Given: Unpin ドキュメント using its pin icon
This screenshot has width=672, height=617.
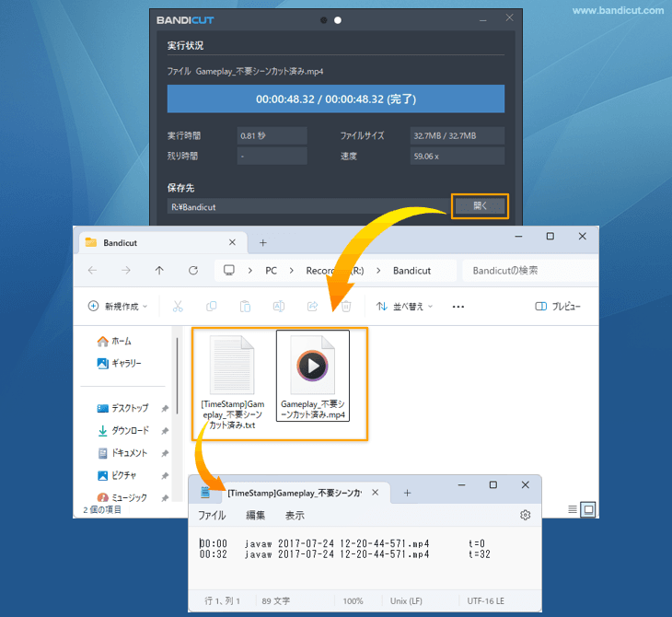Looking at the screenshot, I should 165,453.
